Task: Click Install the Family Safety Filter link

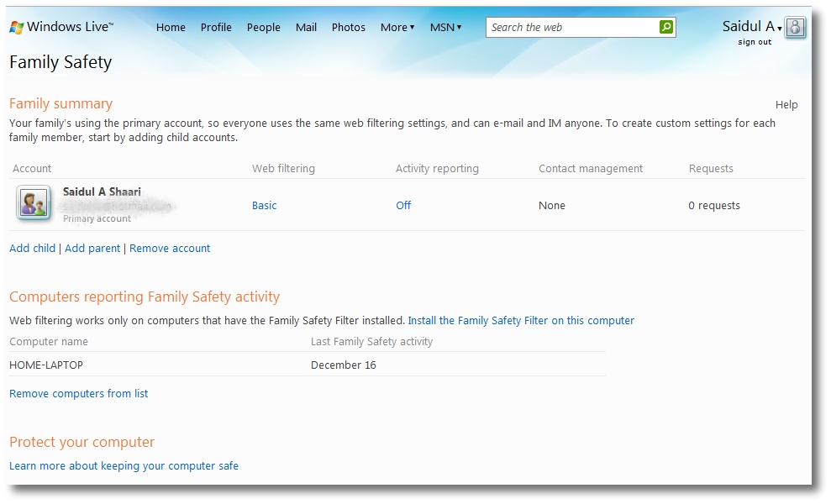Action: pos(521,321)
